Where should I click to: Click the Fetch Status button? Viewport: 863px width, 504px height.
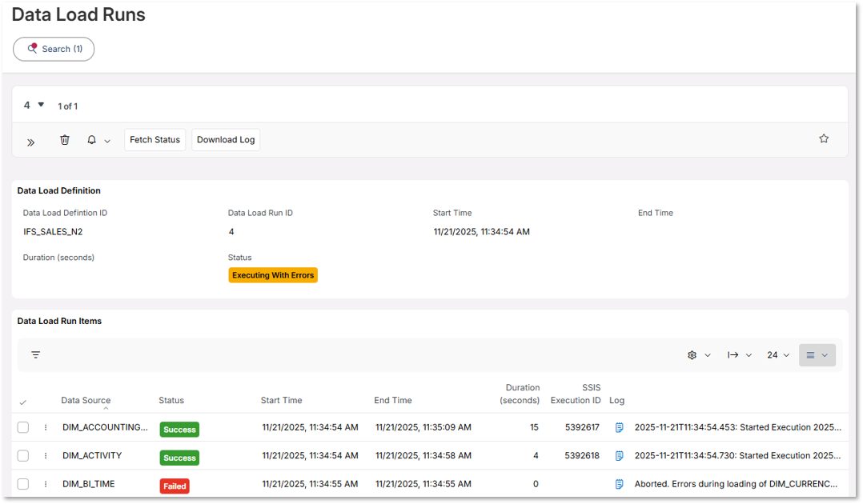click(x=155, y=140)
